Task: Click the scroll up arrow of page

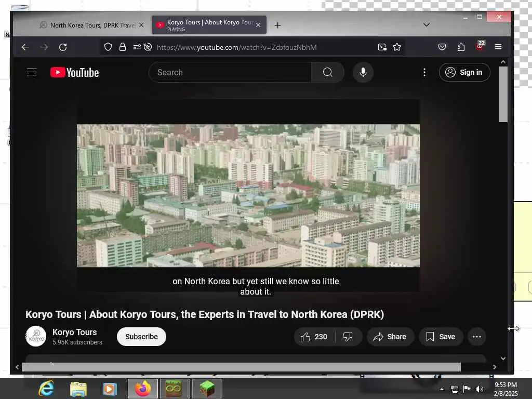Action: [503, 62]
